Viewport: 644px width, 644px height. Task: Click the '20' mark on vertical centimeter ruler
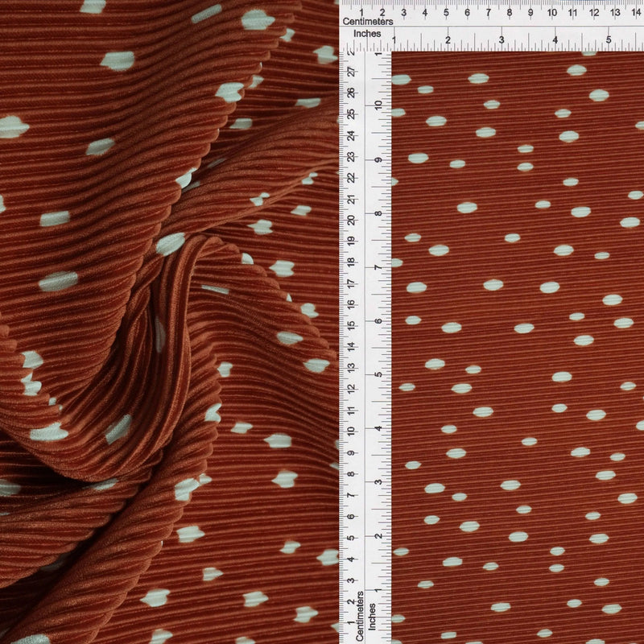click(351, 220)
